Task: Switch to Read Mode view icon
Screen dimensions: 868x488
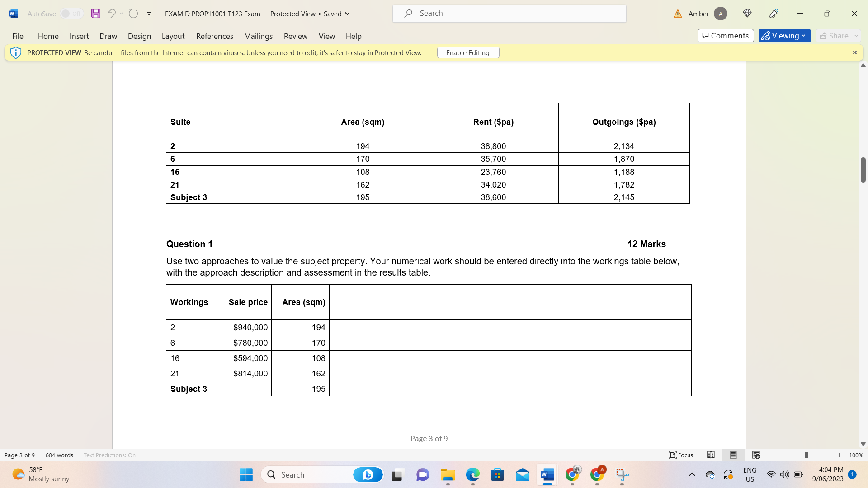Action: point(711,455)
